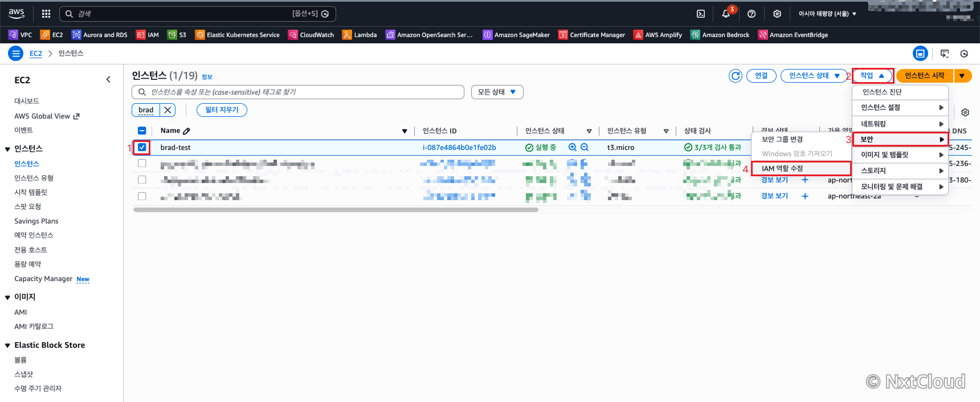Open Elastic Kubernetes Service shortcut
The image size is (980, 402).
coord(238,35)
